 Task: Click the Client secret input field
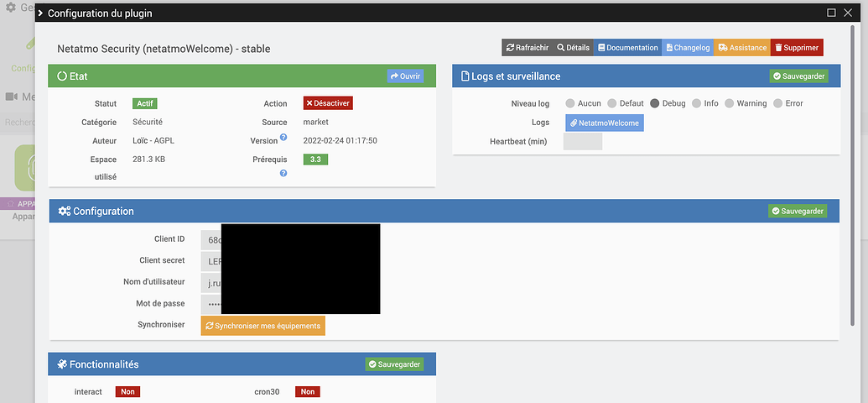tap(211, 260)
